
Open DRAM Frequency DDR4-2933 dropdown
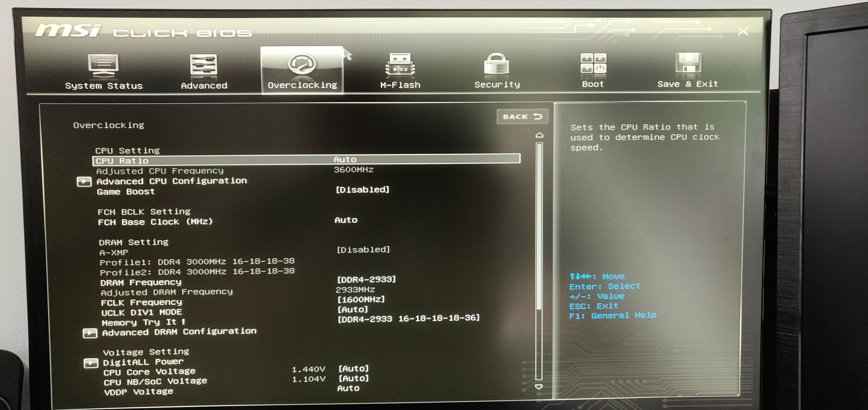pos(366,279)
